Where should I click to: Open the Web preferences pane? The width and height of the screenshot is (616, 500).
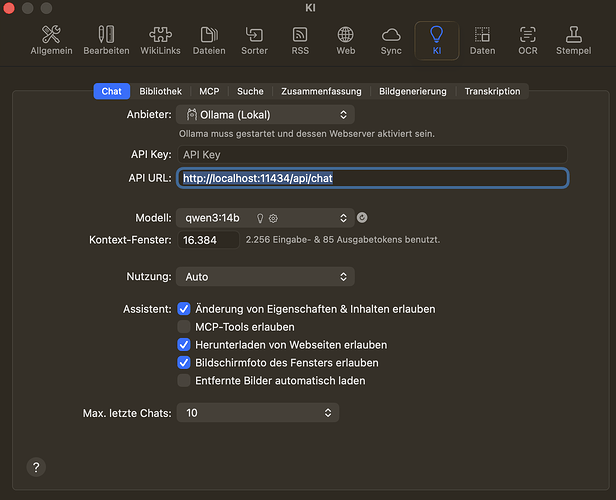346,41
